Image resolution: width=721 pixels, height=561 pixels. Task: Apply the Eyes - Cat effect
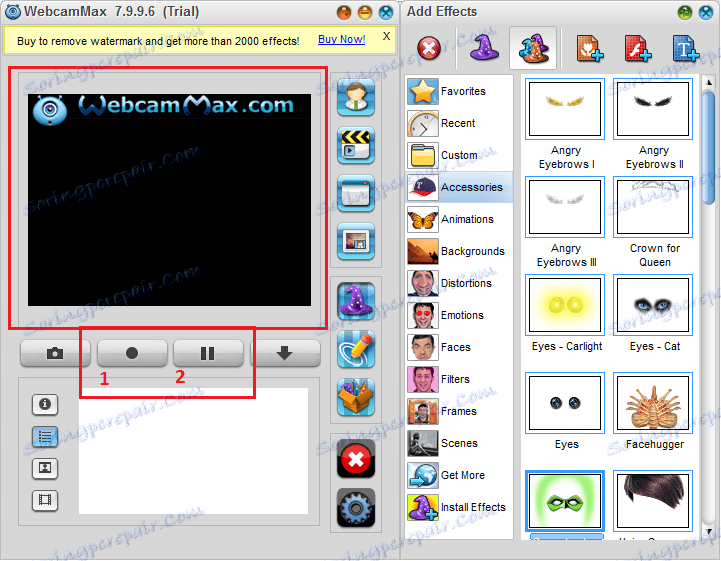[653, 305]
